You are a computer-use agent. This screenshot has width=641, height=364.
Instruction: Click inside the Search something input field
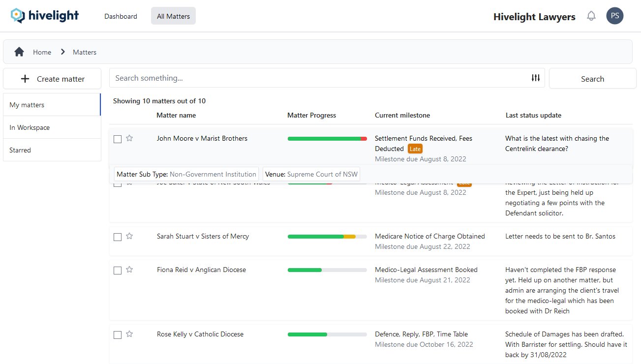coord(246,78)
